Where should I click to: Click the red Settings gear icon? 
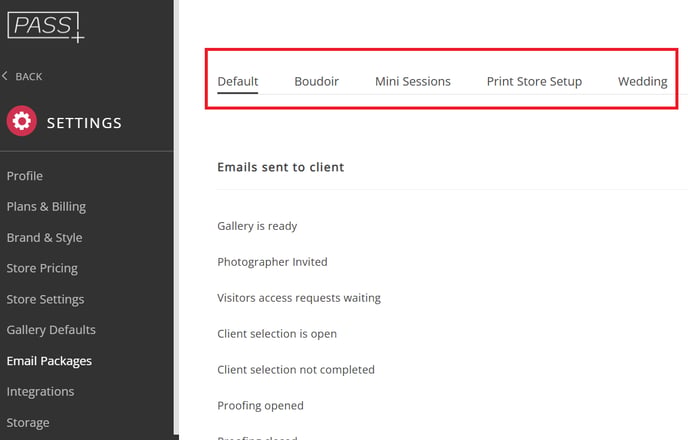tap(21, 122)
